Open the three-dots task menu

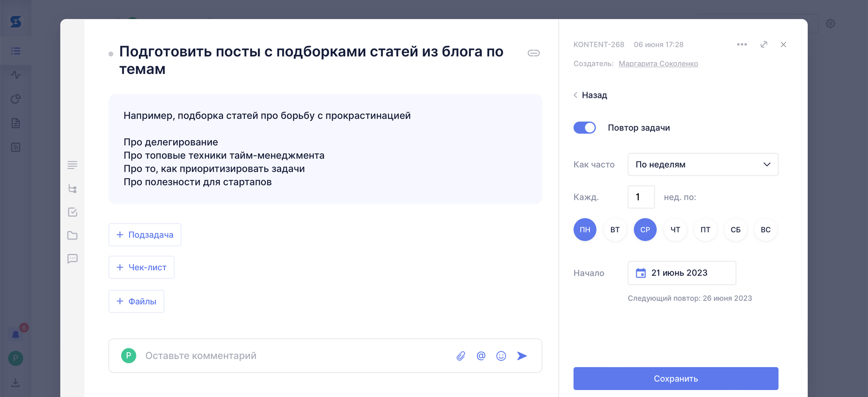[x=742, y=44]
